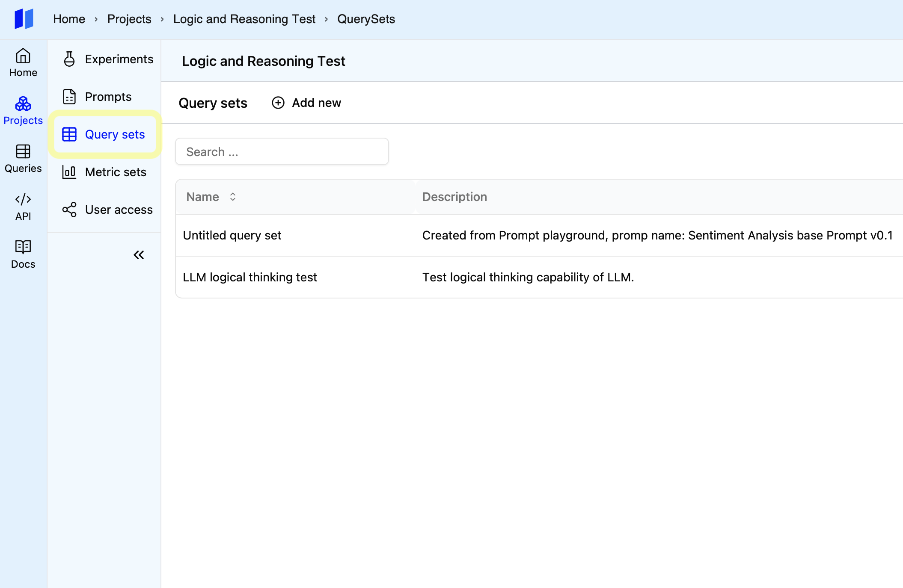Image resolution: width=903 pixels, height=588 pixels.
Task: Open the Untitled query set row
Action: (232, 235)
